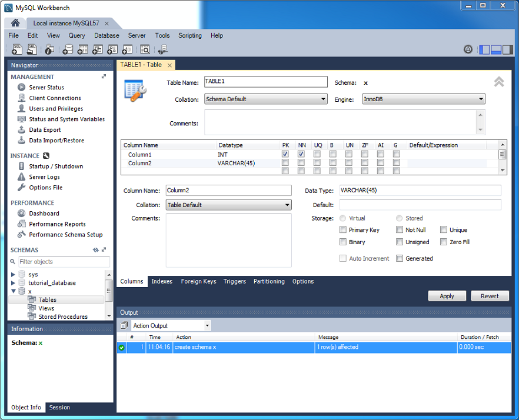Open the preferences gear icon
Screen dimensions: 519x420
point(468,49)
